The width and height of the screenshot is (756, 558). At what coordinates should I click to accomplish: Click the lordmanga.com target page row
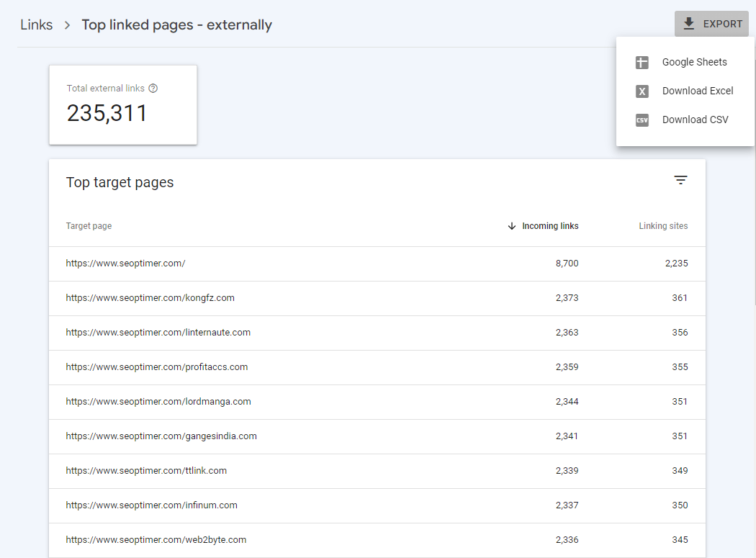click(x=158, y=402)
